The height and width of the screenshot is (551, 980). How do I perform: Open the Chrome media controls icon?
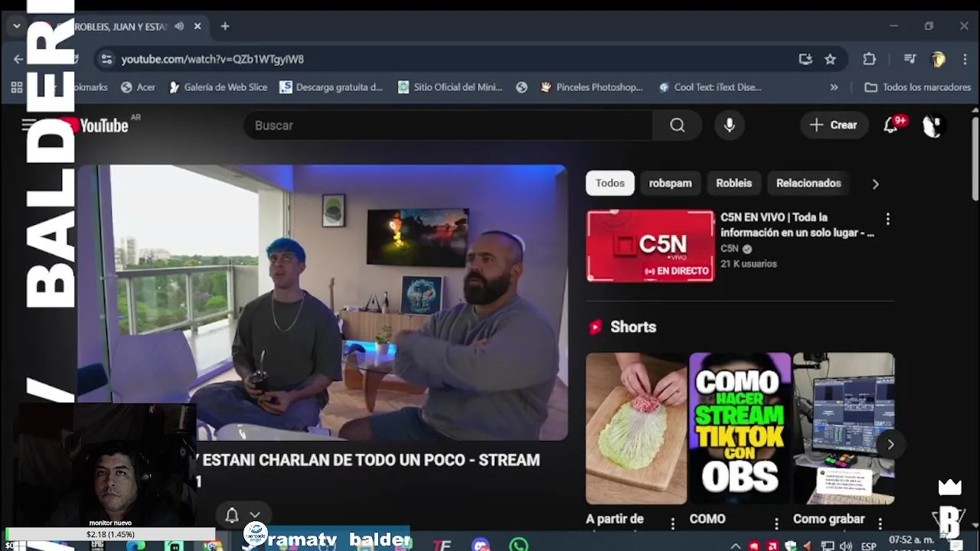tap(910, 59)
